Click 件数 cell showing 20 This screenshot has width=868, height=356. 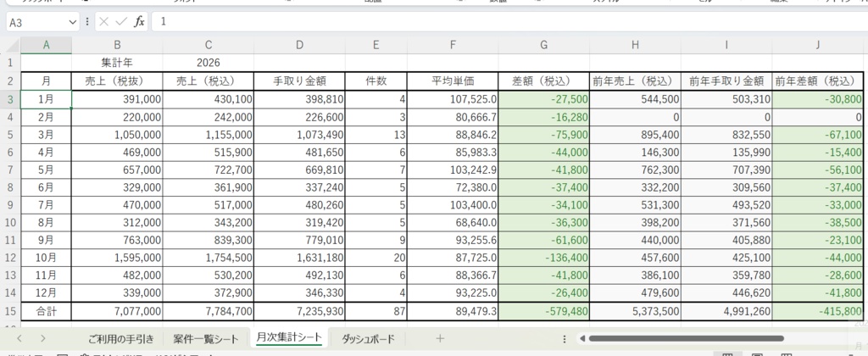pyautogui.click(x=376, y=258)
